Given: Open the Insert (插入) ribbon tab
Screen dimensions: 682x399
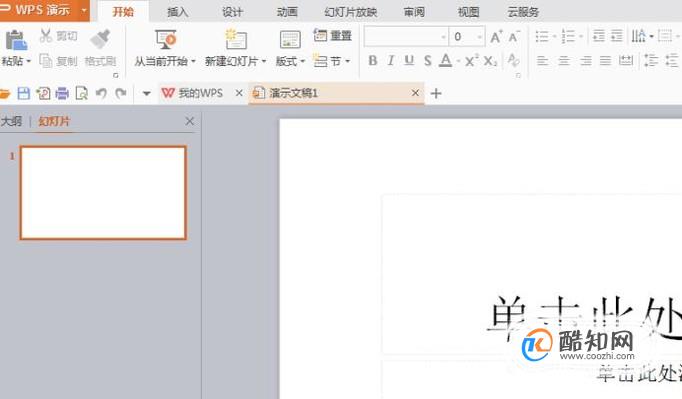Looking at the screenshot, I should coord(177,12).
